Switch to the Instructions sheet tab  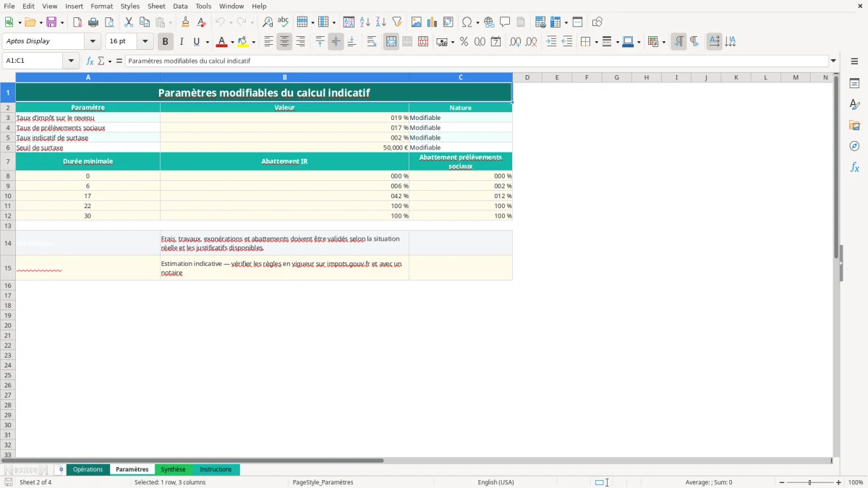[216, 470]
